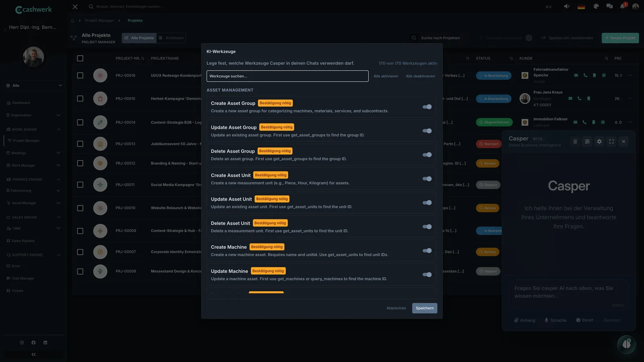
Task: Click phone icon for Frau Jana Kraus
Action: click(x=579, y=99)
